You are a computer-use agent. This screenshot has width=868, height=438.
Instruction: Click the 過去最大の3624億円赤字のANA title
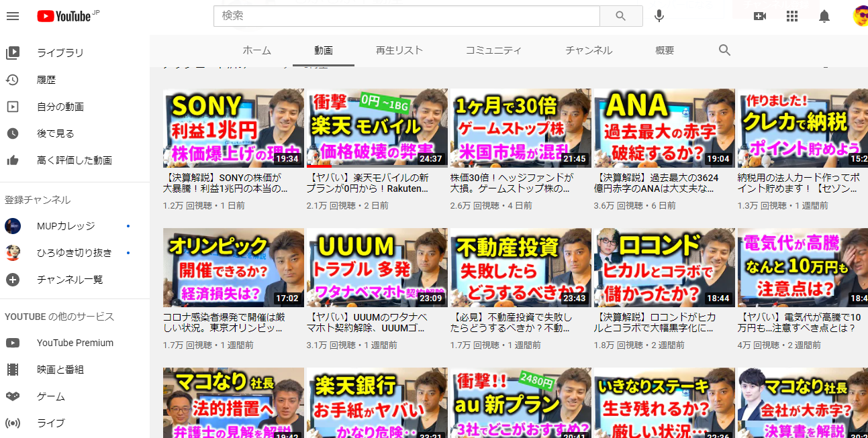click(657, 183)
